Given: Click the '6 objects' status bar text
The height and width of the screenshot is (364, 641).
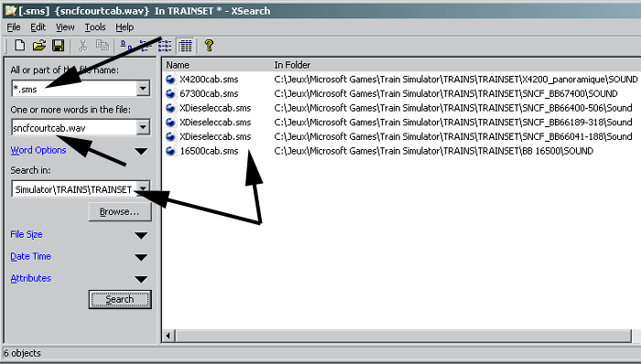Looking at the screenshot, I should pyautogui.click(x=22, y=353).
